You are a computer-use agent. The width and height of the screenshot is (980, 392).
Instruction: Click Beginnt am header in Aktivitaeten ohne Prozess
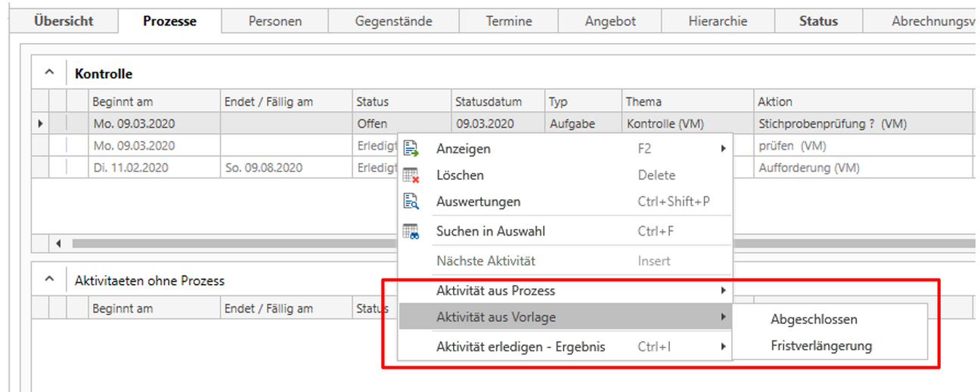(x=154, y=309)
